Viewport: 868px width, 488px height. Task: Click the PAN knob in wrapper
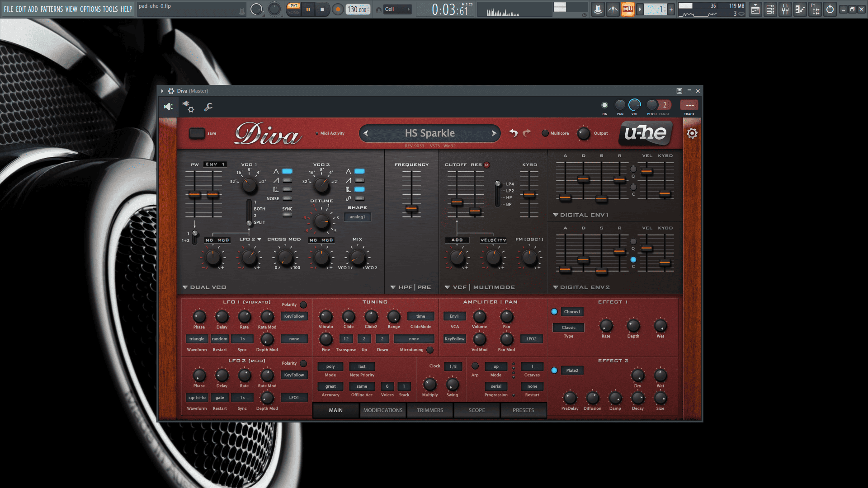point(620,105)
